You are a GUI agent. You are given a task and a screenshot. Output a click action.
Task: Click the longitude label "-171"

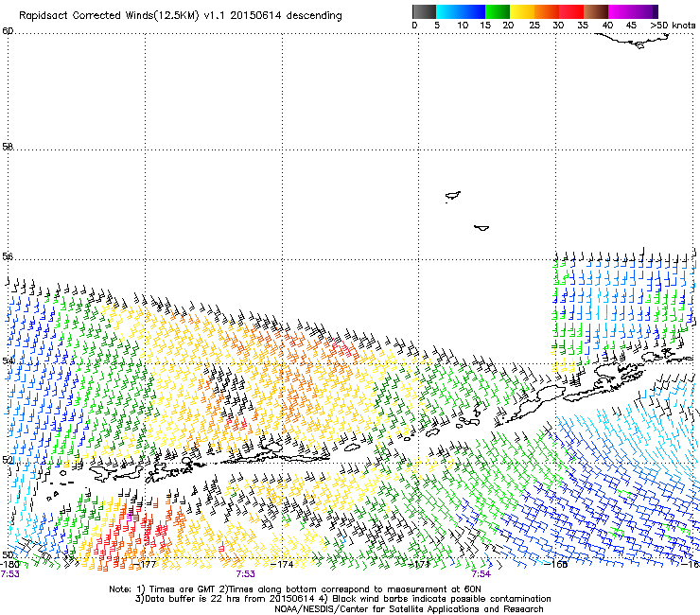[419, 564]
